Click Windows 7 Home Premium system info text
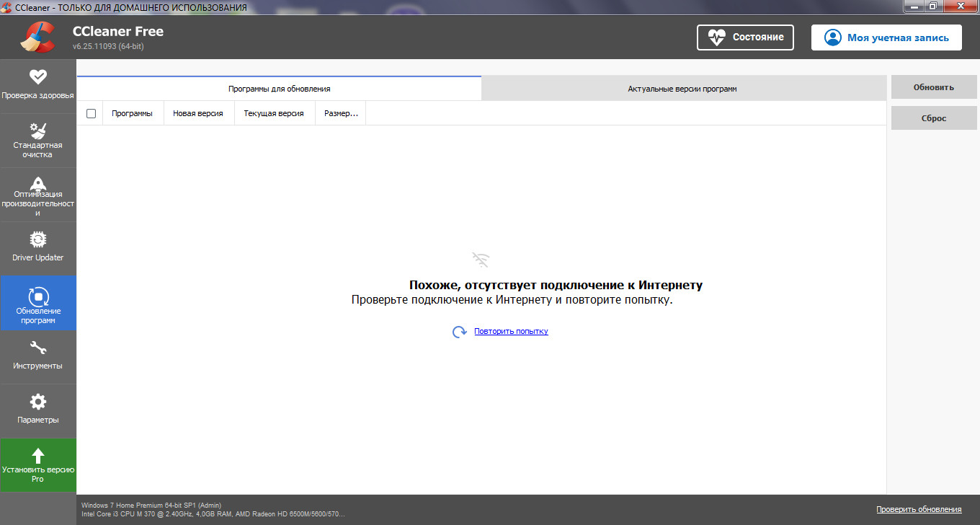This screenshot has height=525, width=980. [x=151, y=505]
